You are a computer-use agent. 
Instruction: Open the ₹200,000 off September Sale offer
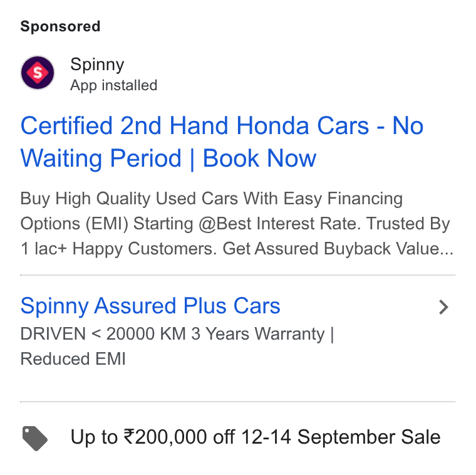pyautogui.click(x=256, y=437)
